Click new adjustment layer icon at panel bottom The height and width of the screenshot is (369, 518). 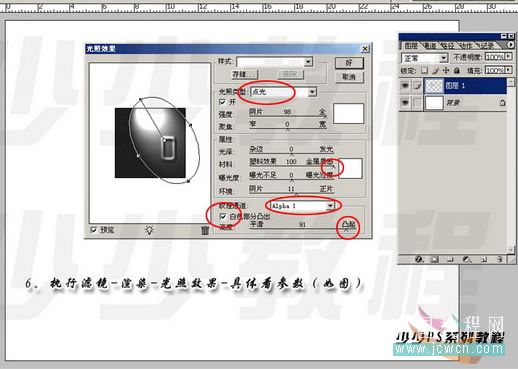tap(467, 259)
